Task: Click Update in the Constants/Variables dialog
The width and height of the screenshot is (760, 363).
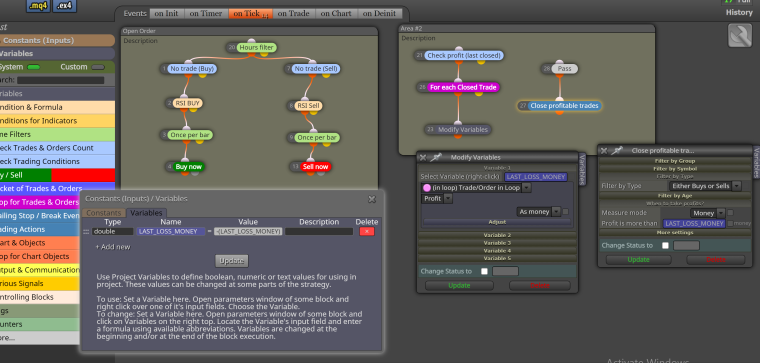Action: click(x=232, y=261)
